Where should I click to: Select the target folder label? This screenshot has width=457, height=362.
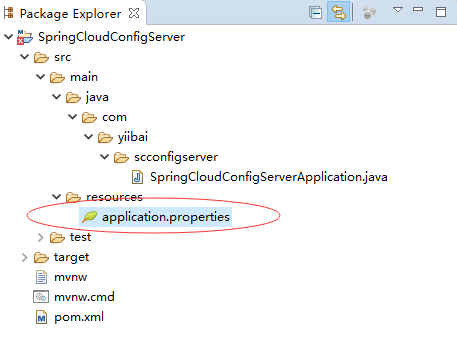(x=71, y=257)
